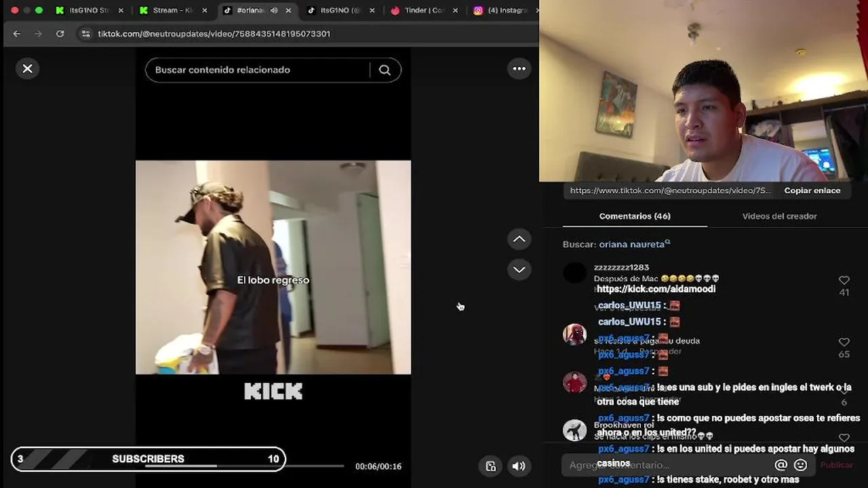Like the comment with 65 likes

pos(844,342)
